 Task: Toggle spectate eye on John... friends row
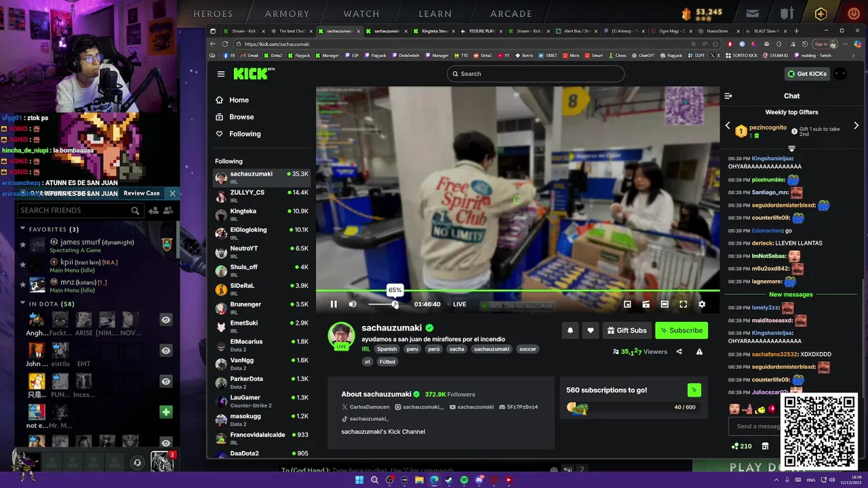[166, 350]
